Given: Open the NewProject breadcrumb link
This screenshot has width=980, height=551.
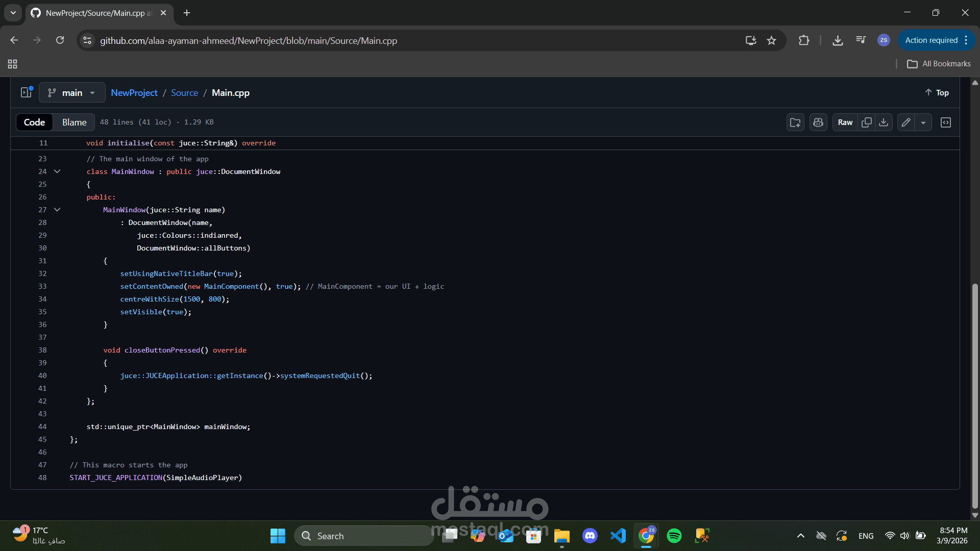Looking at the screenshot, I should pos(134,93).
